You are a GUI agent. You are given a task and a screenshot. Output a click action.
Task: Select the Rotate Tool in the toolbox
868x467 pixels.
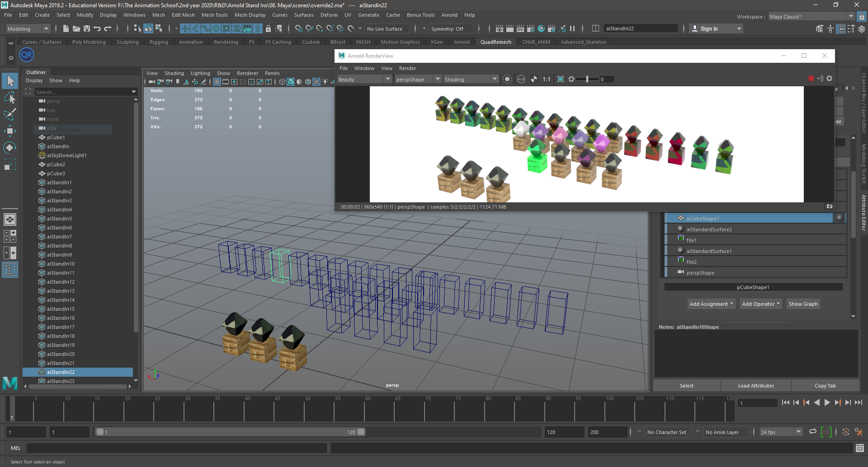(9, 147)
